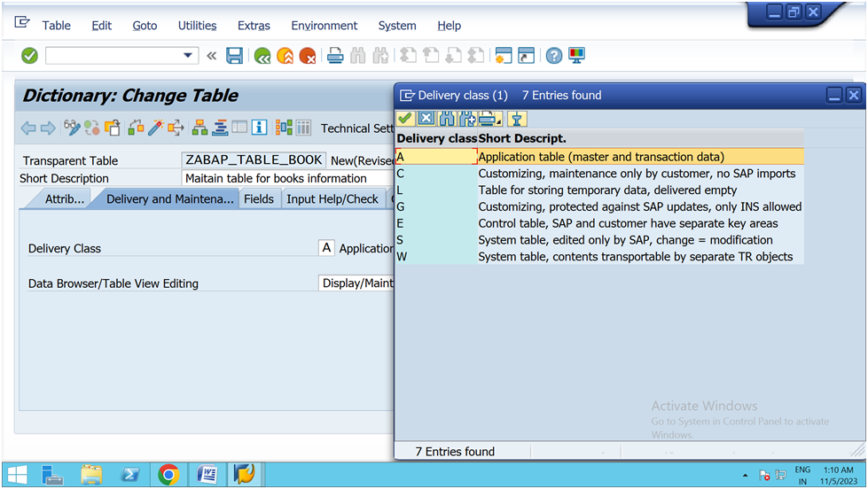Open Microsoft Word from the taskbar
The width and height of the screenshot is (868, 489).
pyautogui.click(x=207, y=475)
